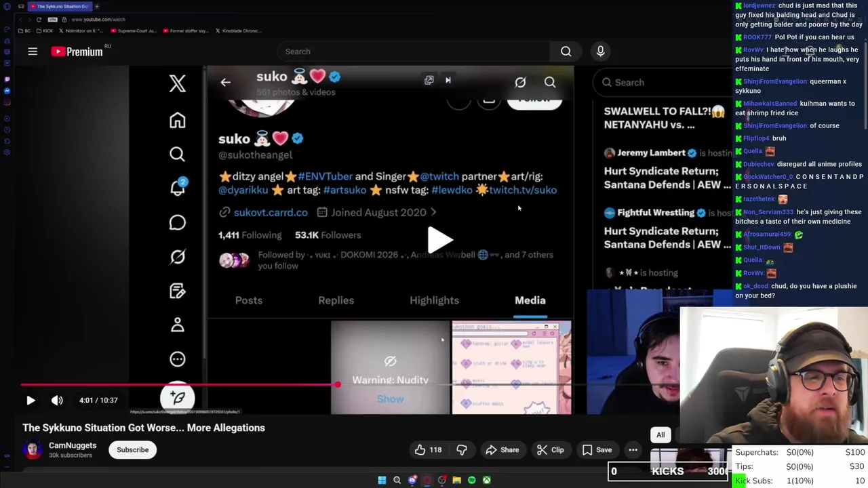The width and height of the screenshot is (868, 488).
Task: Open the KICK bookmarks folder
Action: [44, 30]
